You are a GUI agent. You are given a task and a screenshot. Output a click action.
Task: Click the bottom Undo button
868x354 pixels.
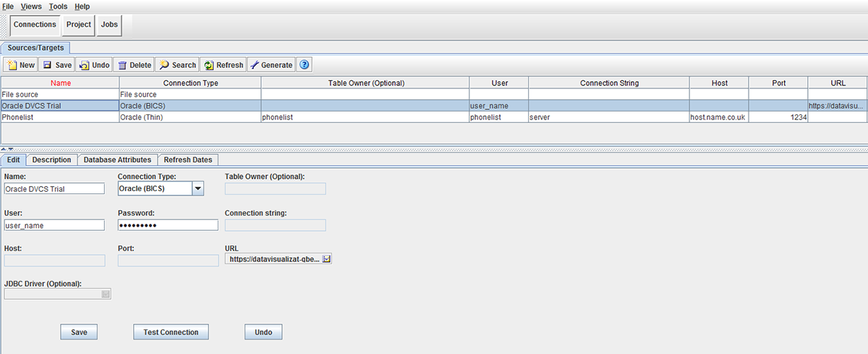(x=263, y=332)
